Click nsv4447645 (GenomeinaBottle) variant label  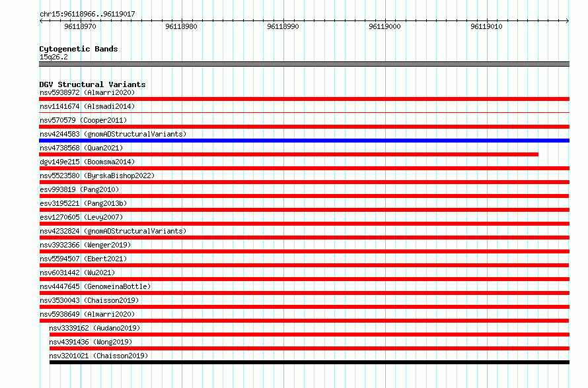(x=95, y=286)
